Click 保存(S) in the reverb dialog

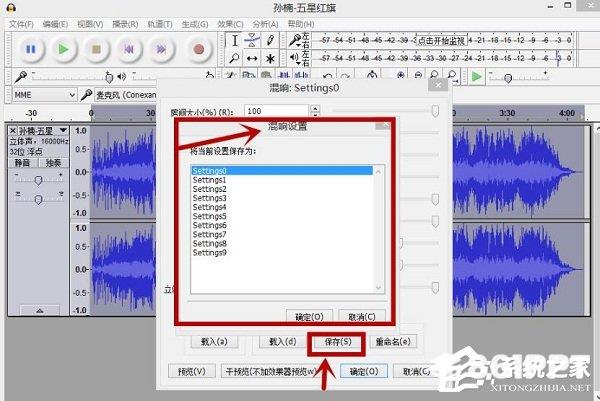(338, 342)
